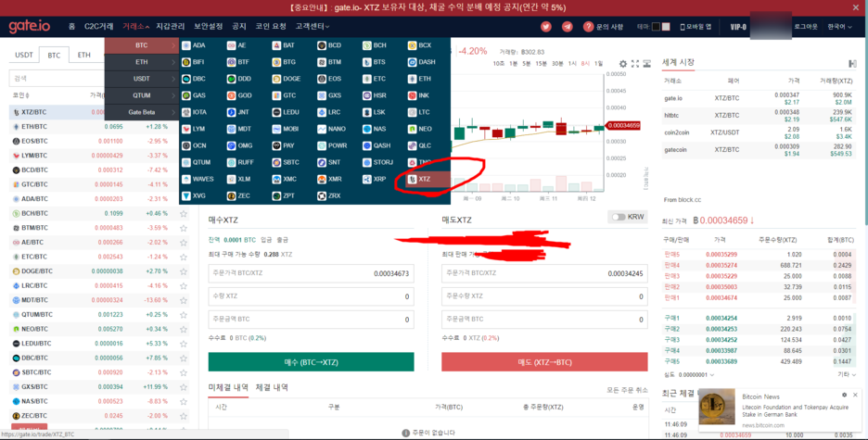Star the ETC/BTC pair
This screenshot has height=440, width=868.
coord(184,257)
